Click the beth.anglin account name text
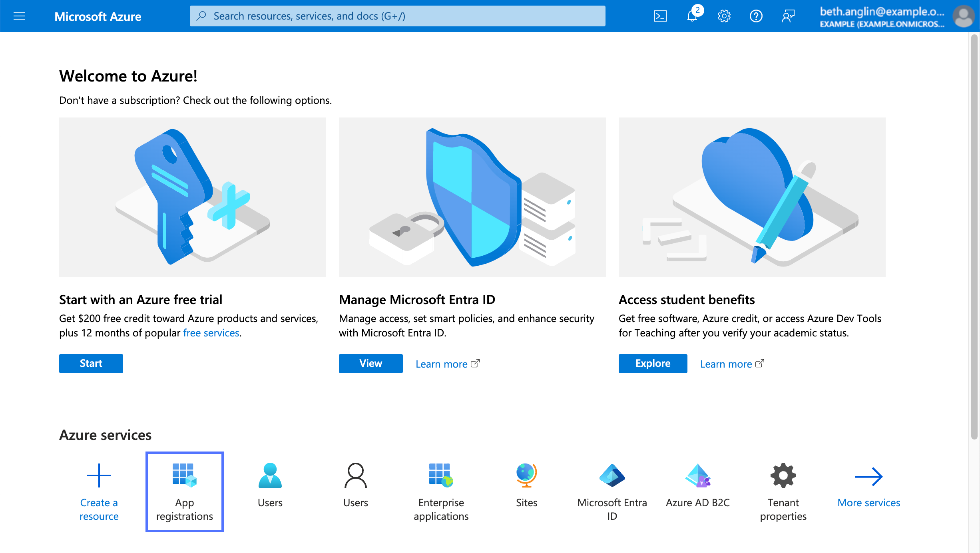This screenshot has width=980, height=553. (882, 12)
